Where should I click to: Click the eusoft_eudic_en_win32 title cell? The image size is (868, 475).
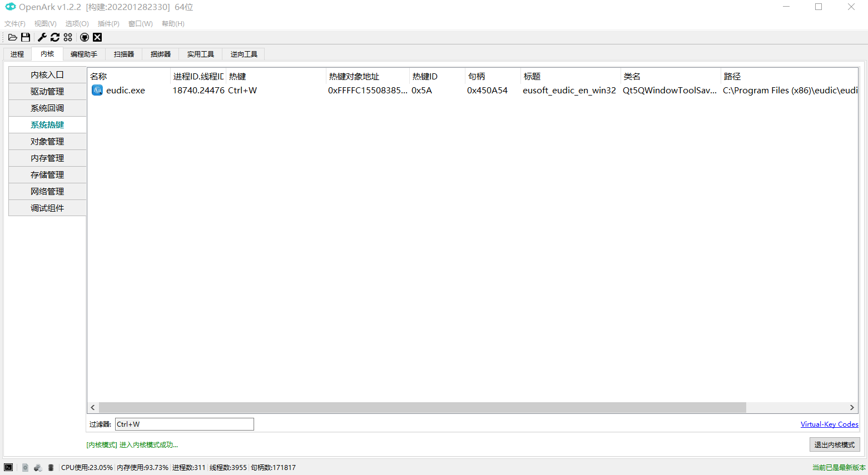coord(569,90)
